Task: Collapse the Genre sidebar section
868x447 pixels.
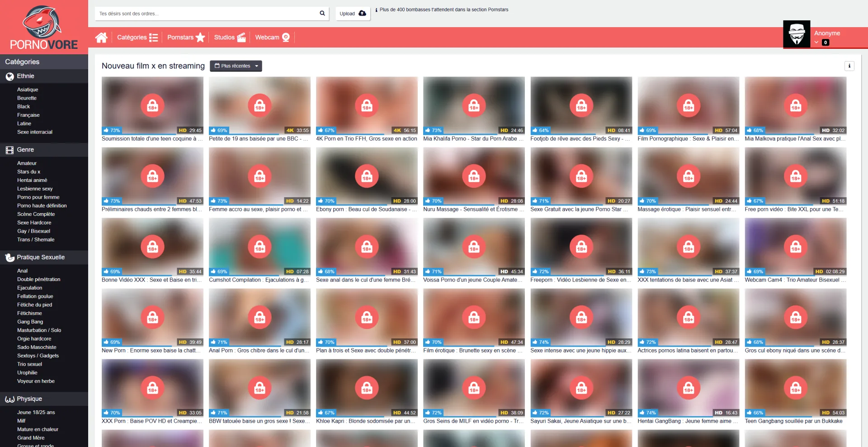Action: (x=25, y=150)
